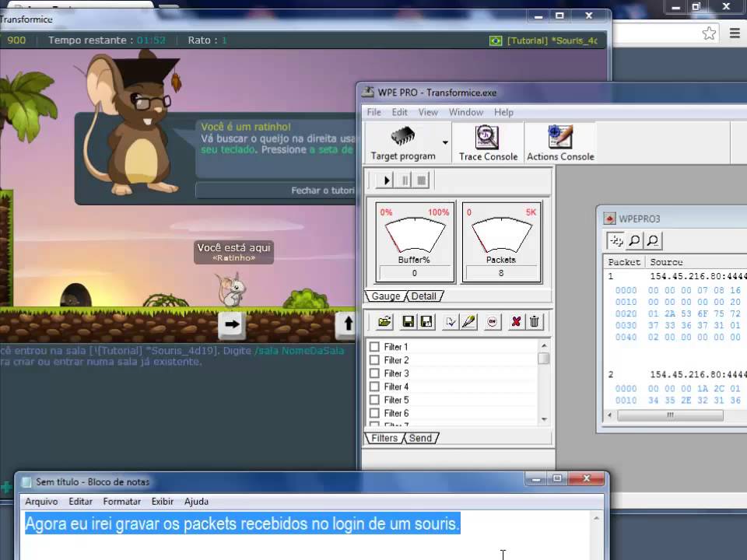Enable the Filter 2 checkbox
Viewport: 747px width, 560px height.
[374, 360]
